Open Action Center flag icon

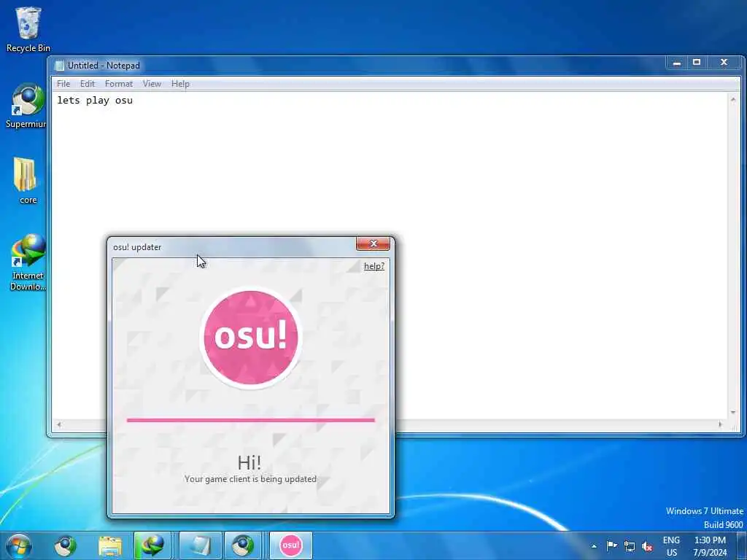612,545
